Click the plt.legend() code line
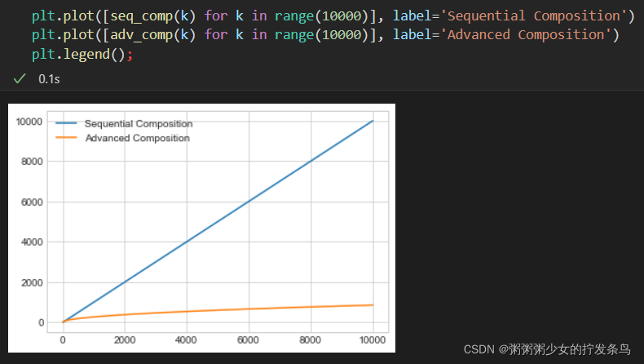 point(82,55)
